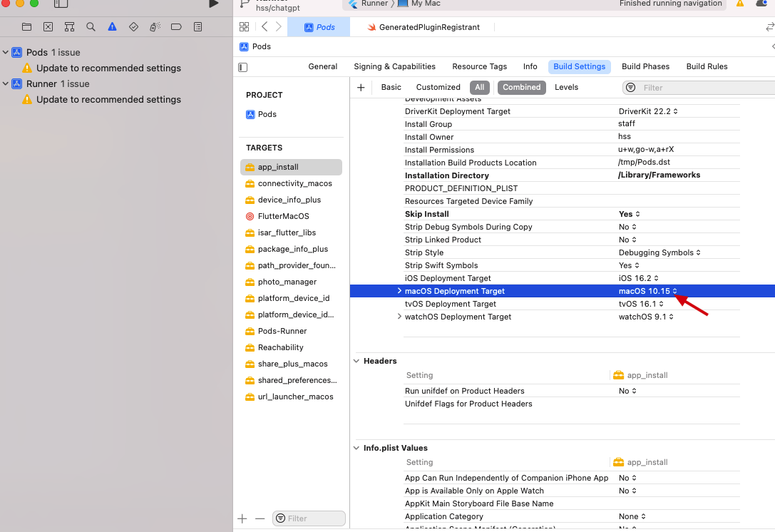
Task: Open the Resource Tags tab
Action: pos(479,67)
